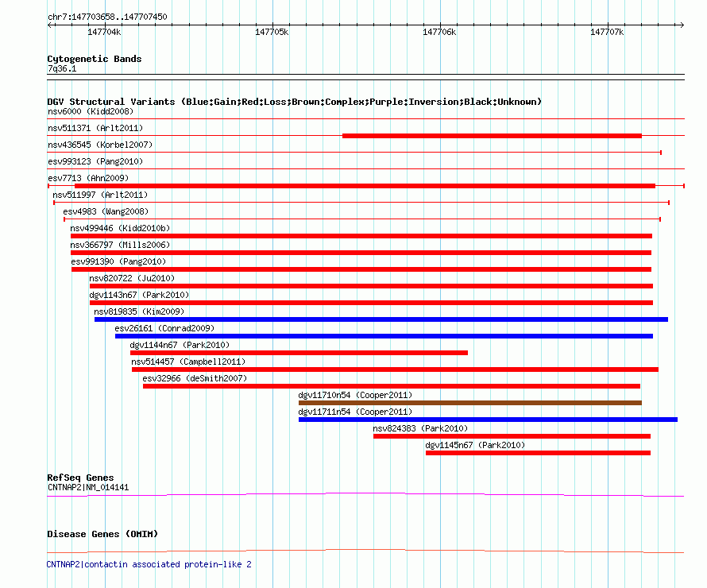Open the Disease Genes (OMIM) track heading
Screen dimensions: 707x588
pyautogui.click(x=102, y=534)
